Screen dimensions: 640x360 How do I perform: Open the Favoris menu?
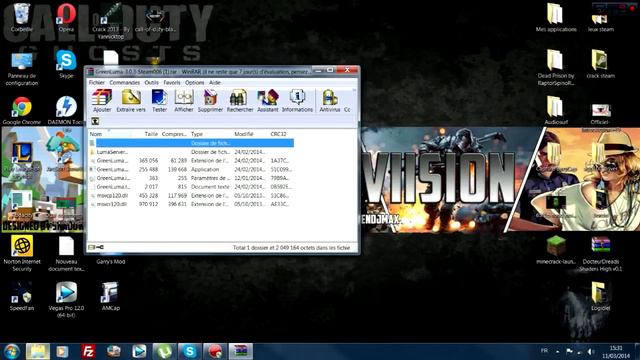172,82
